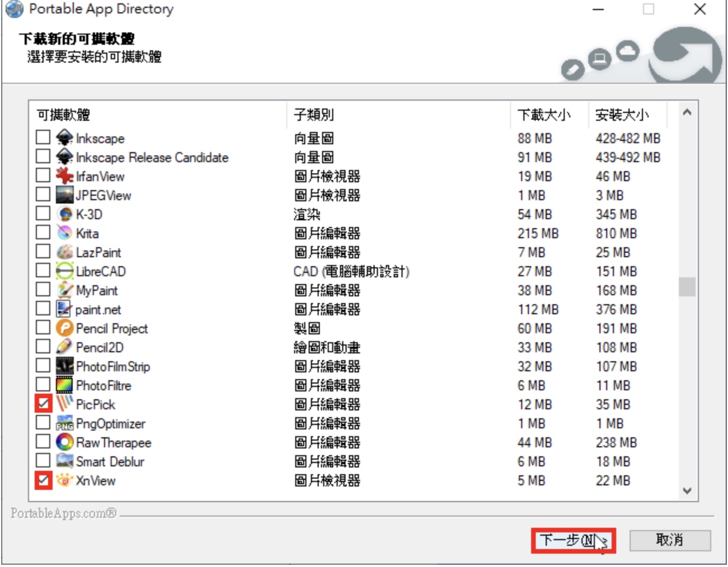
Task: Click the Pencil2D 繪圖和動畫 subcategory cell
Action: pyautogui.click(x=327, y=347)
